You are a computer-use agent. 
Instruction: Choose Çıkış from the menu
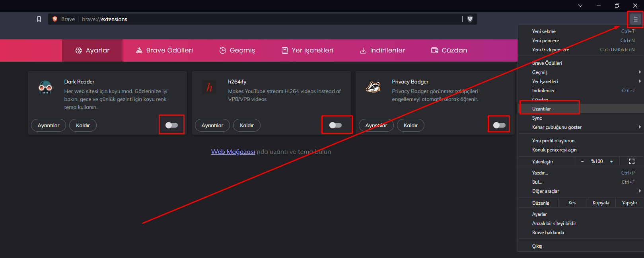click(581, 246)
